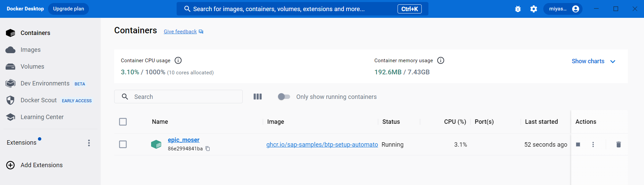Image resolution: width=644 pixels, height=185 pixels.
Task: Open the Extensions options menu
Action: pos(89,143)
